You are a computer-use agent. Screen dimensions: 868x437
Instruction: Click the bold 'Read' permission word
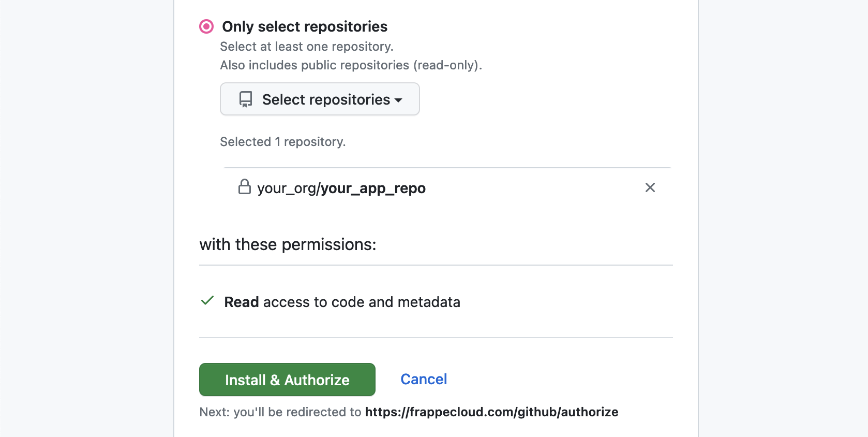coord(242,302)
